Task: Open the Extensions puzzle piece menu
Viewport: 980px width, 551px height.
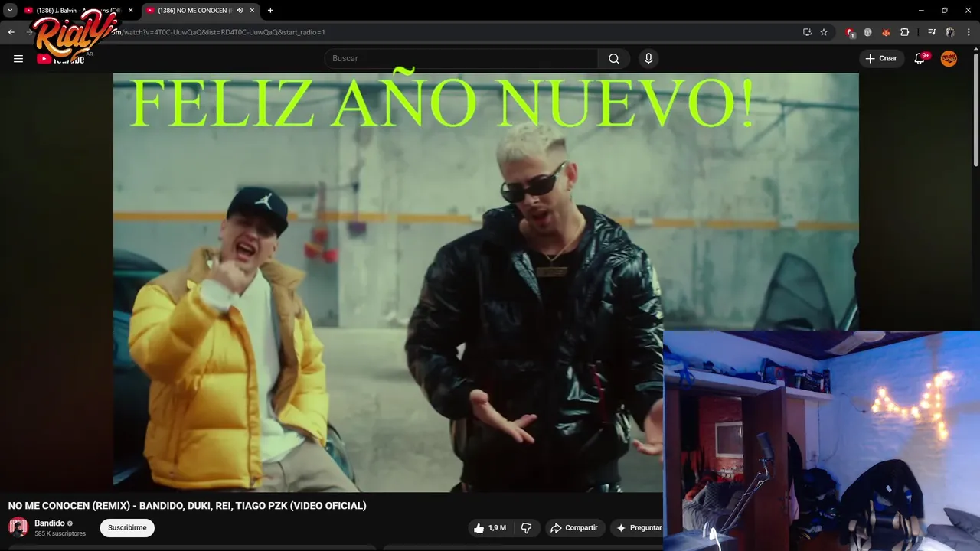Action: (904, 32)
